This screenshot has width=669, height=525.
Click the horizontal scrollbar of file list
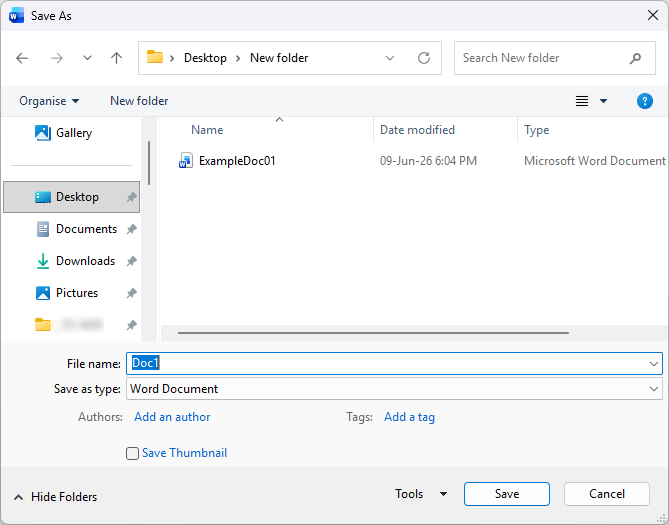pyautogui.click(x=373, y=333)
